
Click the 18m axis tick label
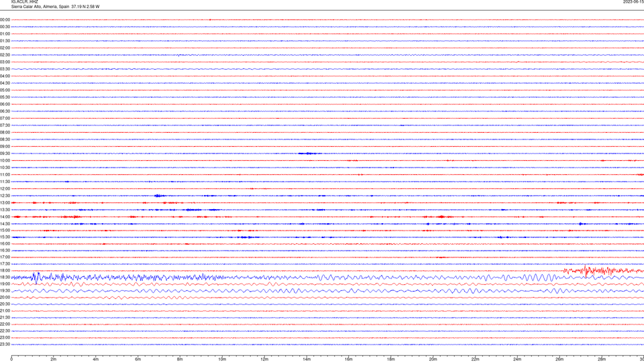pyautogui.click(x=390, y=359)
